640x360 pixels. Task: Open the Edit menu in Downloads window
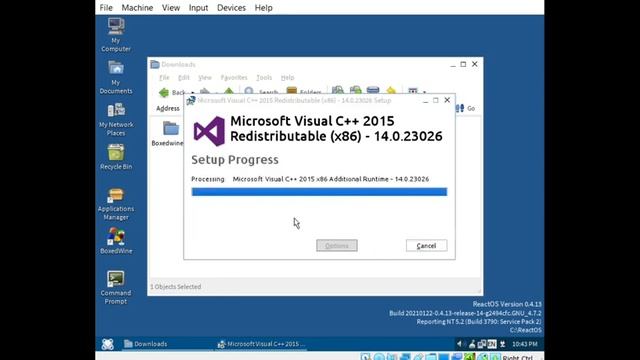184,78
